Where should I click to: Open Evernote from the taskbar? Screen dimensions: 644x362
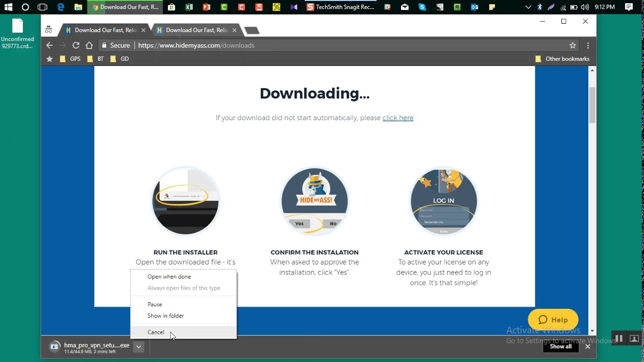(x=457, y=7)
